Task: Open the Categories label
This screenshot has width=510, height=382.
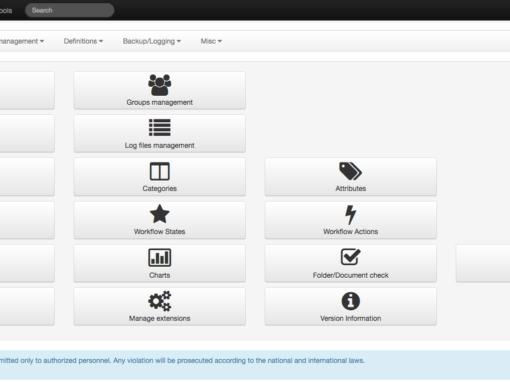Action: (x=160, y=188)
